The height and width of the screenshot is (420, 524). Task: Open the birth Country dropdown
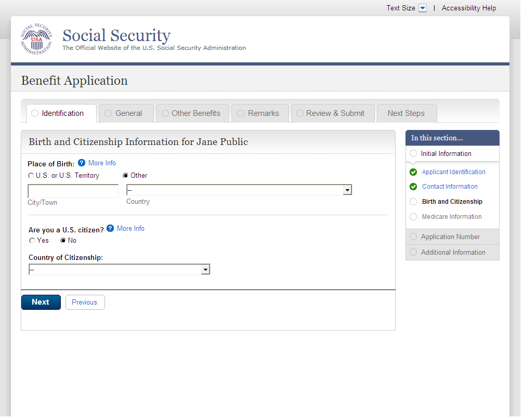tap(239, 190)
